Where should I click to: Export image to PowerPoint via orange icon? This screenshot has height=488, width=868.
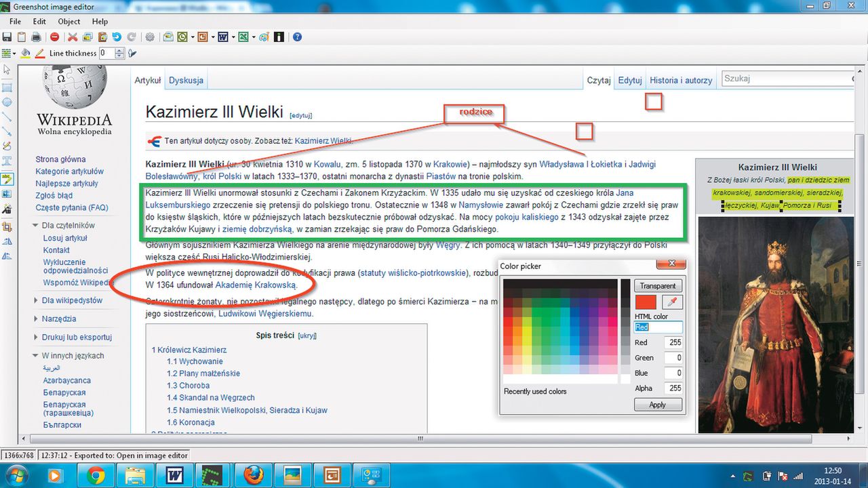(x=203, y=37)
